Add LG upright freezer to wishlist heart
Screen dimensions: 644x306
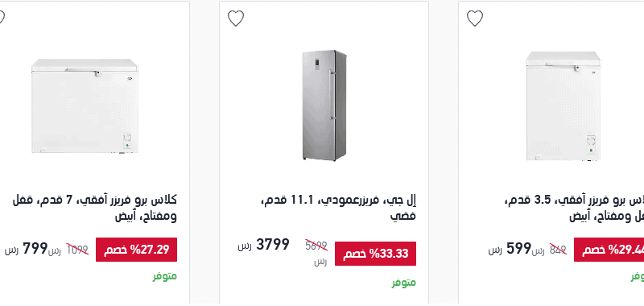(x=236, y=19)
